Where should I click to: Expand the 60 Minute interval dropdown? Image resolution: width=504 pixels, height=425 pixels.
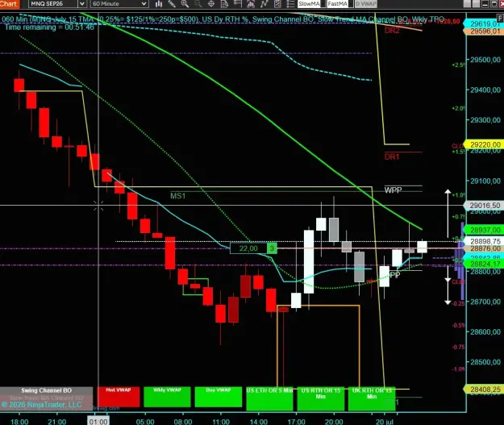(x=119, y=4)
